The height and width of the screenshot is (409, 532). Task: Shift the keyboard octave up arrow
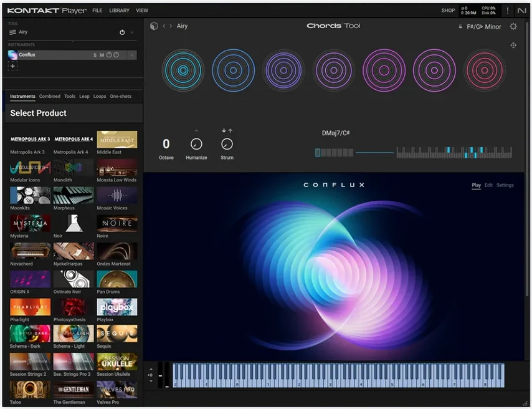(x=151, y=369)
